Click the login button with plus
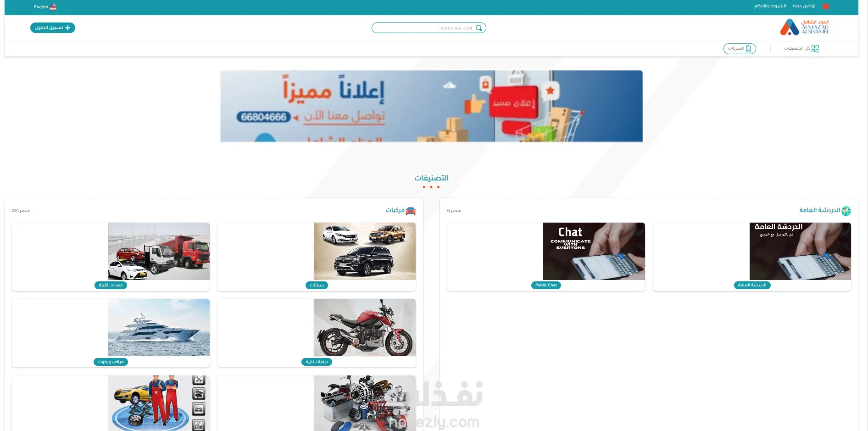The width and height of the screenshot is (868, 431). (x=53, y=28)
